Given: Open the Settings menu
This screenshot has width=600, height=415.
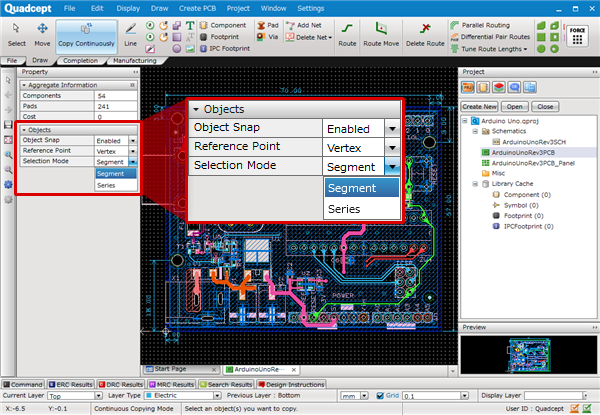Looking at the screenshot, I should point(310,8).
